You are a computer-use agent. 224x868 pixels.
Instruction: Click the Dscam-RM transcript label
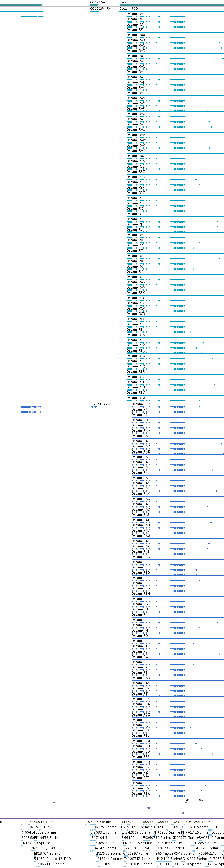click(x=135, y=235)
